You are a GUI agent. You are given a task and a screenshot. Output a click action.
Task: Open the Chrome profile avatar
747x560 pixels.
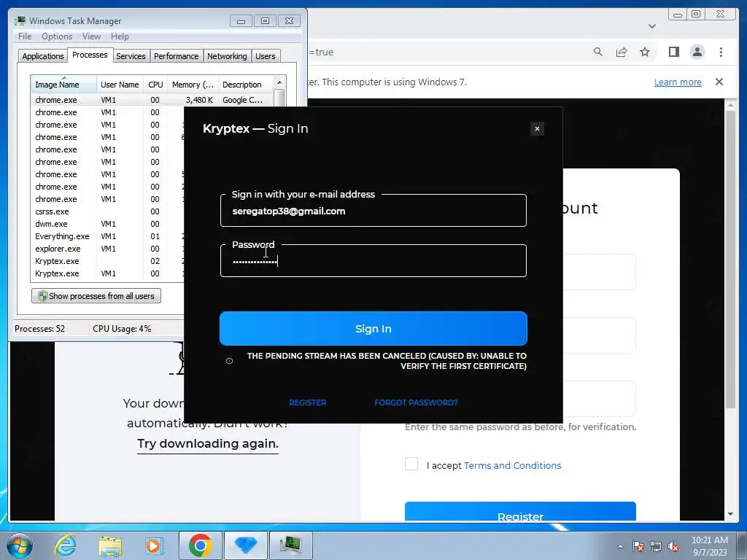point(697,52)
